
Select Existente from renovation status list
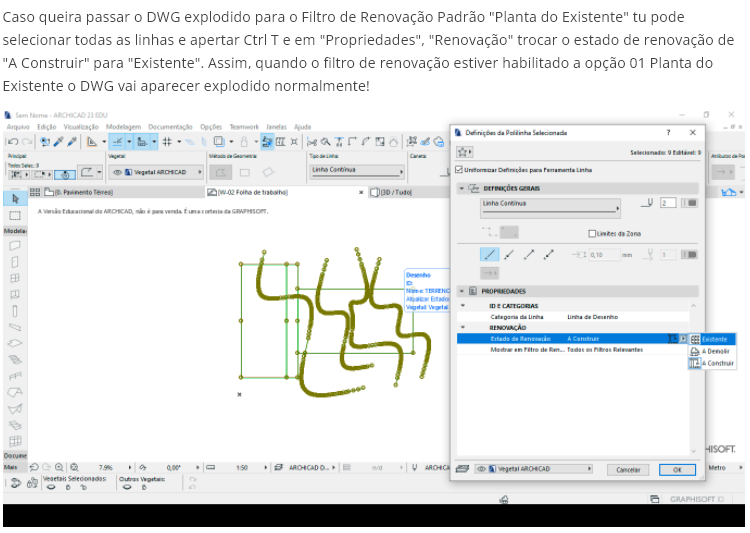point(714,339)
